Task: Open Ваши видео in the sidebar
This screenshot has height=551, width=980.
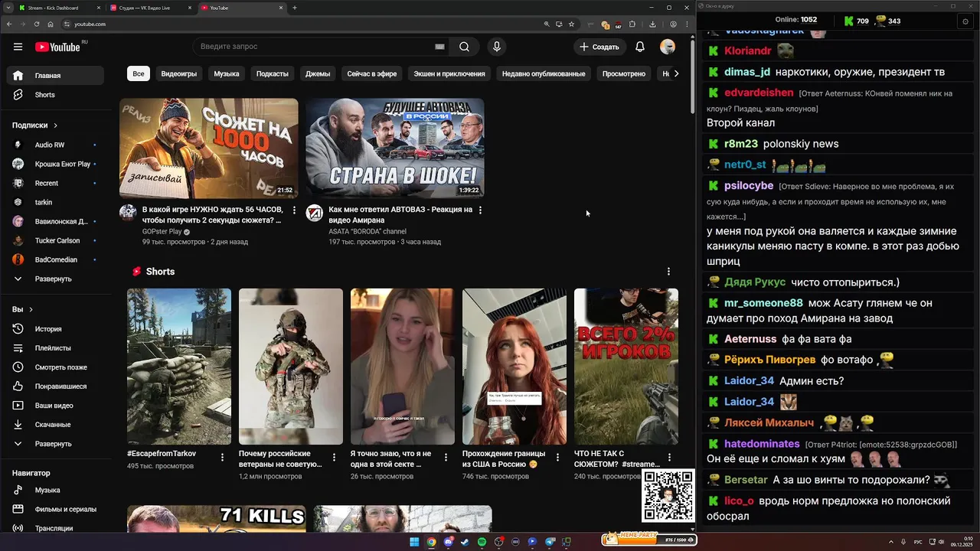Action: point(55,406)
